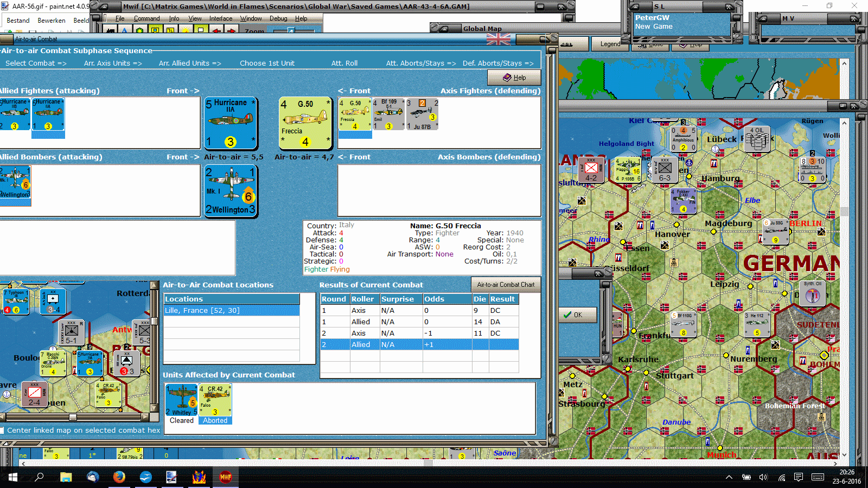
Task: Open Firefox from the Windows taskbar
Action: coord(119,477)
